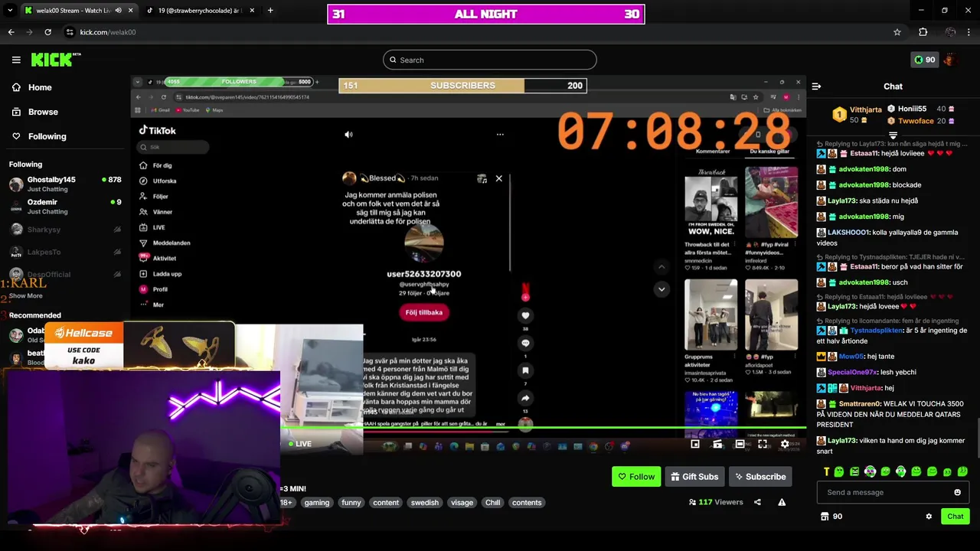
Task: Close the TikTok profile popup with X
Action: point(498,178)
